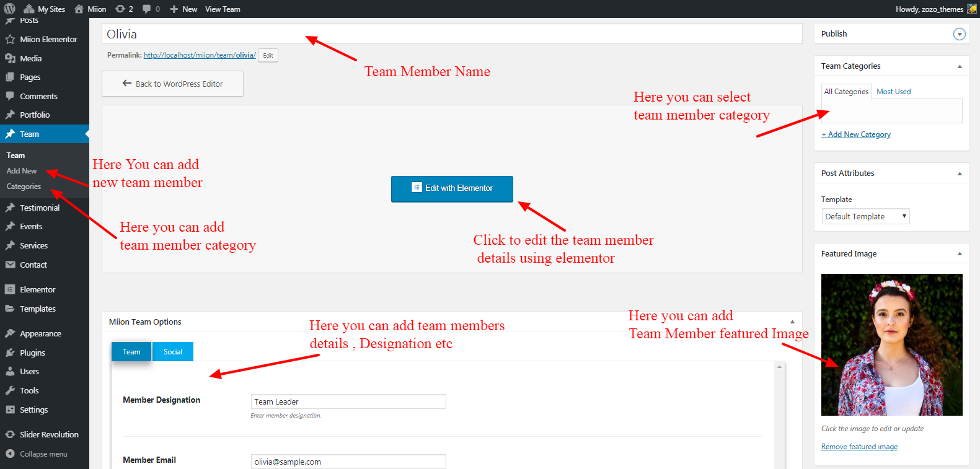
Task: Open Media library from sidebar
Action: pyautogui.click(x=30, y=58)
